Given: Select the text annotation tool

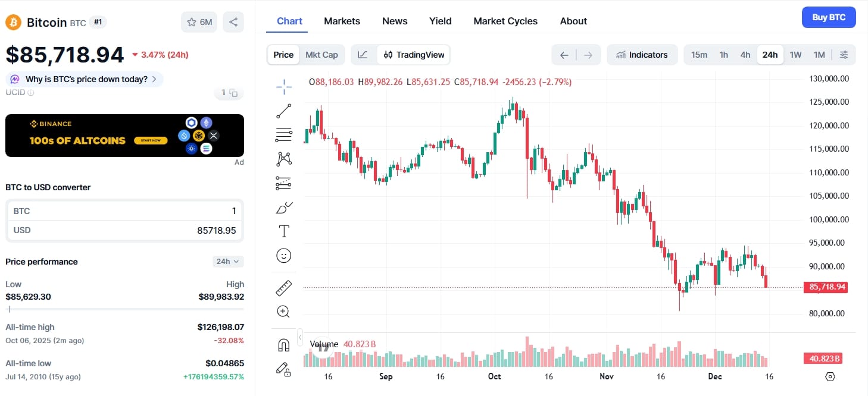Looking at the screenshot, I should [x=284, y=231].
